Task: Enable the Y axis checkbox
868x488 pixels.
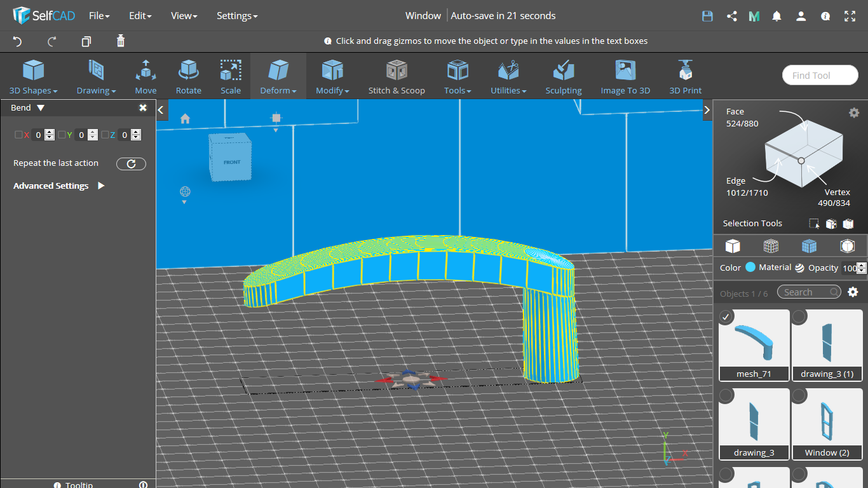Action: pyautogui.click(x=62, y=135)
